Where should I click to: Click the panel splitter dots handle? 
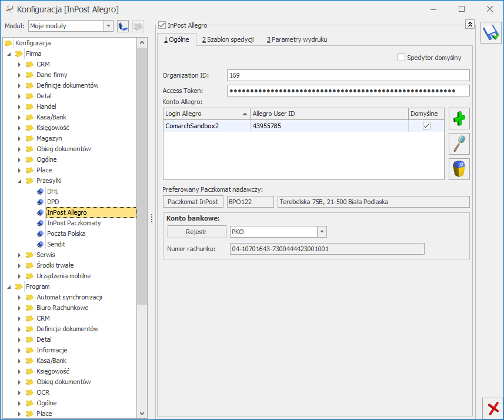(x=152, y=219)
